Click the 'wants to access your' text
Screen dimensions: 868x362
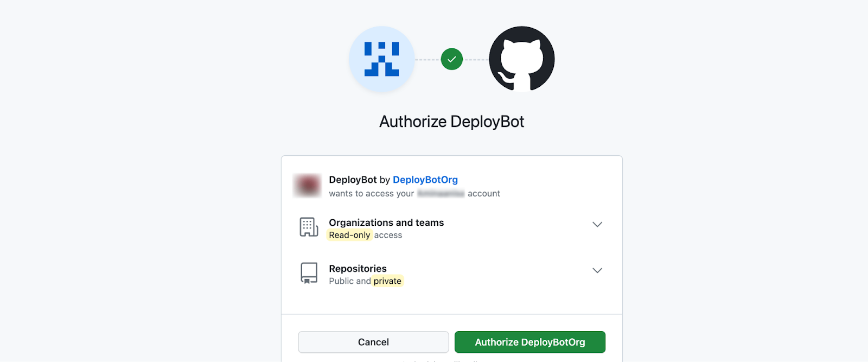pos(372,194)
